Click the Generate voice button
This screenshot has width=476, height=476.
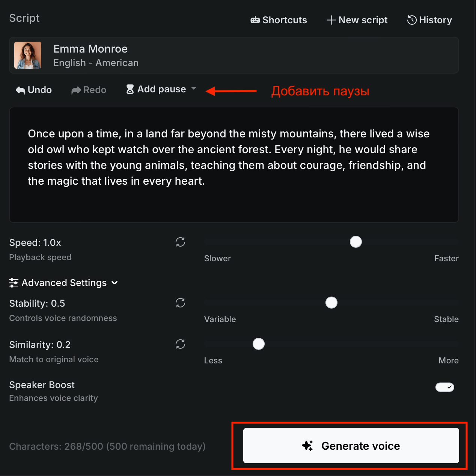pyautogui.click(x=351, y=446)
